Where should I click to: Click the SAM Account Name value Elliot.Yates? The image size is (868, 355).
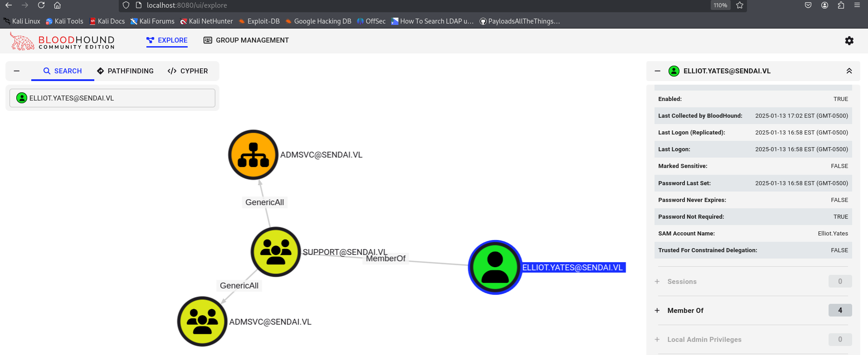click(833, 234)
